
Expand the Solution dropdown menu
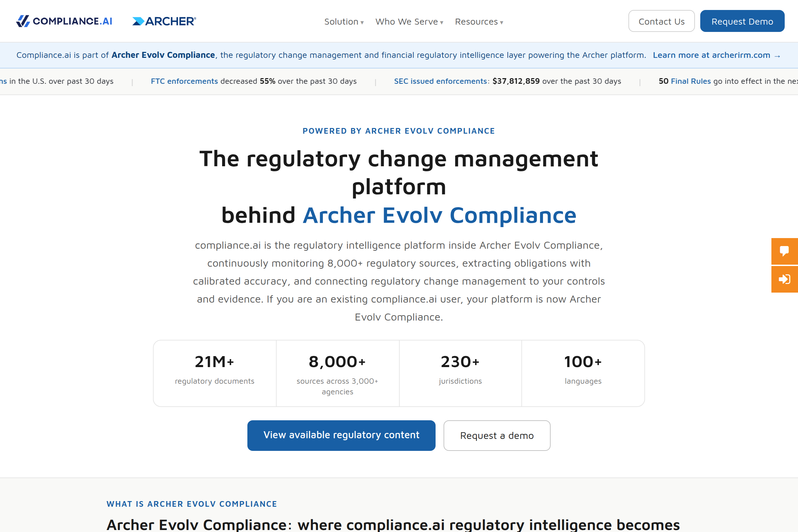(x=344, y=22)
